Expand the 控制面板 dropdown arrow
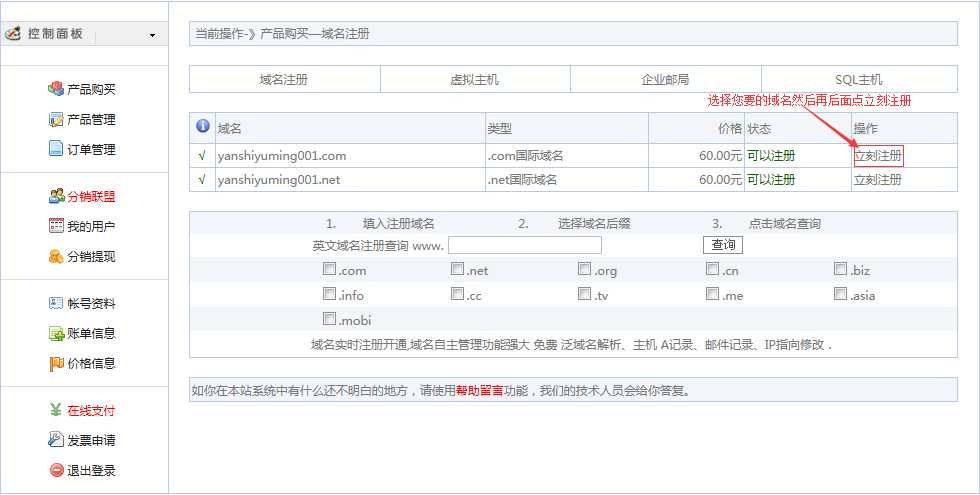Image resolution: width=980 pixels, height=495 pixels. [152, 36]
